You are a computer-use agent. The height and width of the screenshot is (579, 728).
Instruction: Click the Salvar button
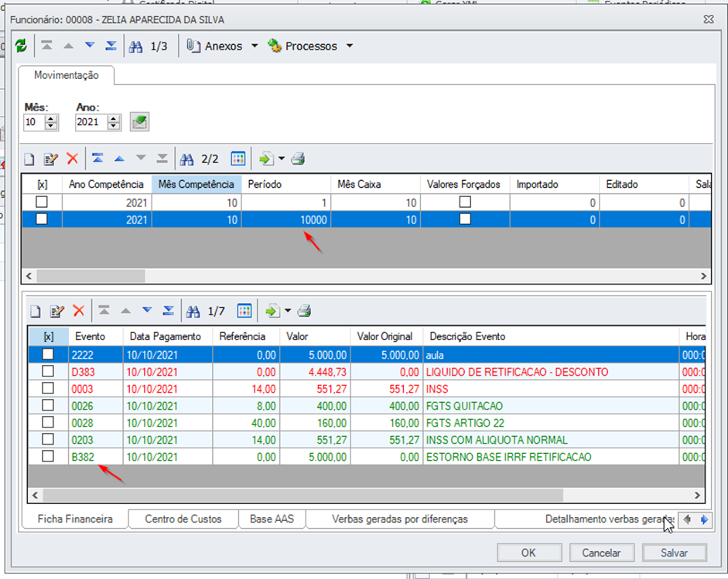coord(674,553)
